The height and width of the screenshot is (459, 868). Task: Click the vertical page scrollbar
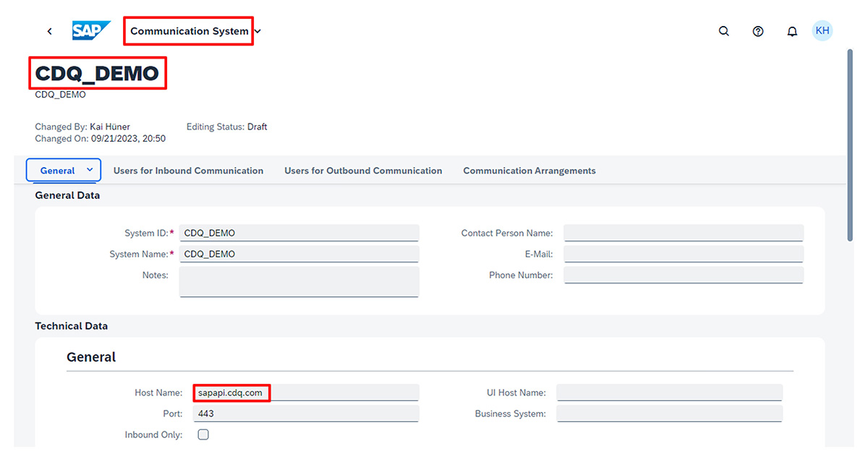point(850,145)
